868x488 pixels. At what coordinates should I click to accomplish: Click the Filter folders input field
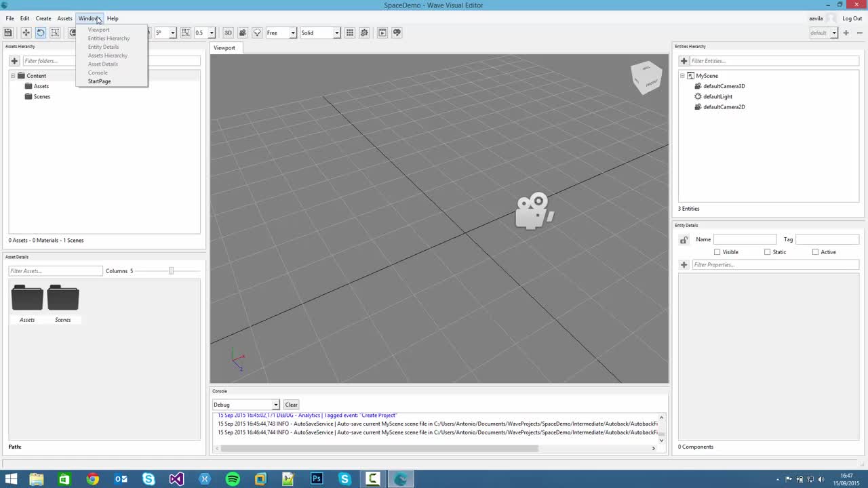pyautogui.click(x=111, y=61)
